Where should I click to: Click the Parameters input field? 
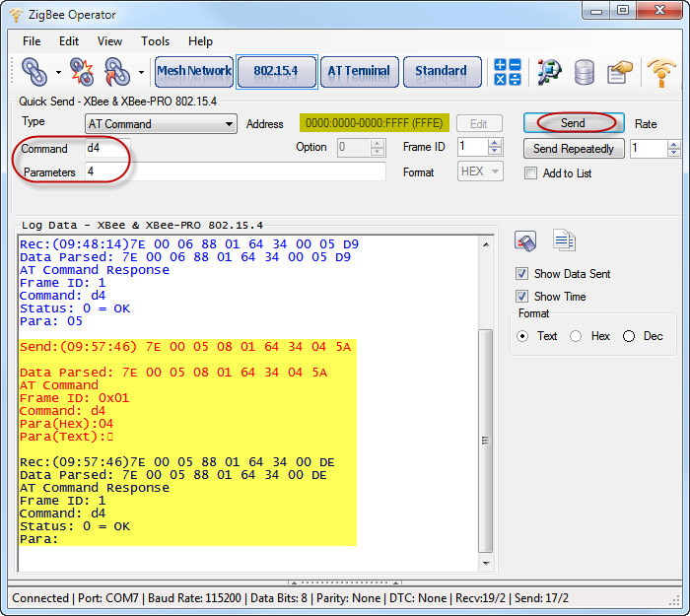pyautogui.click(x=236, y=171)
